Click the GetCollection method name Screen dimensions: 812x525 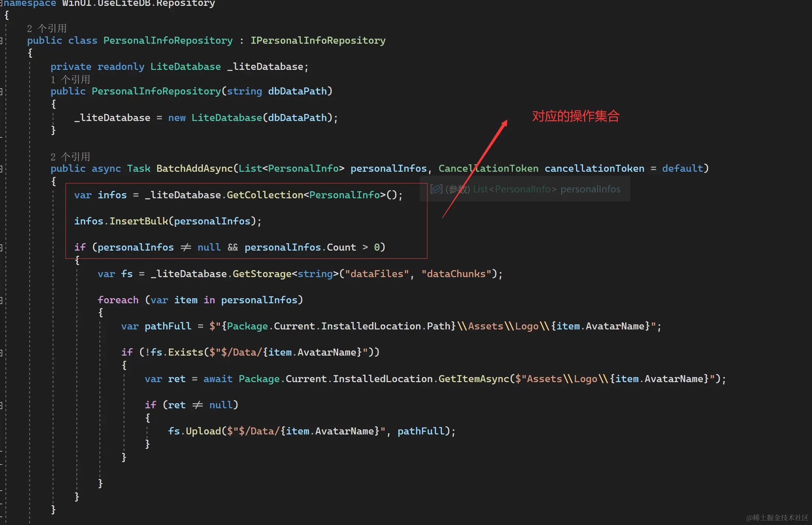click(x=264, y=195)
